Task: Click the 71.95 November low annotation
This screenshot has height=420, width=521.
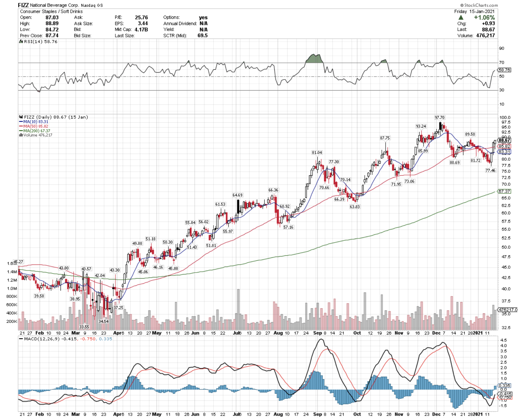Action: pos(396,184)
